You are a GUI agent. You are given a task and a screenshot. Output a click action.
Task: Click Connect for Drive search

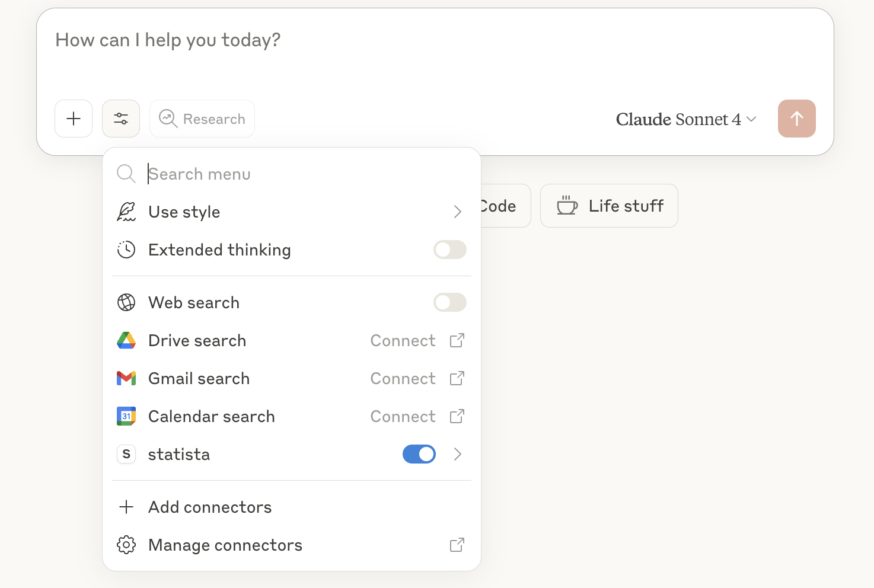403,340
